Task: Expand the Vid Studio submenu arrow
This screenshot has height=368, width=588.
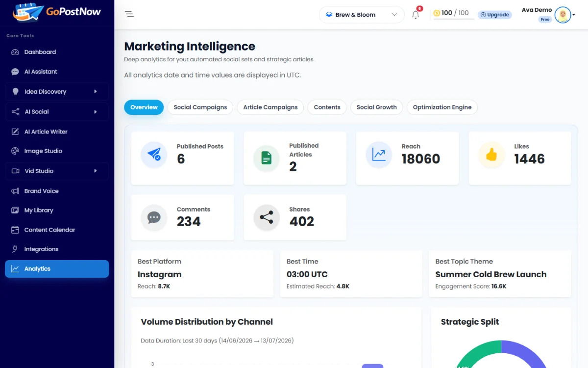Action: [x=96, y=171]
